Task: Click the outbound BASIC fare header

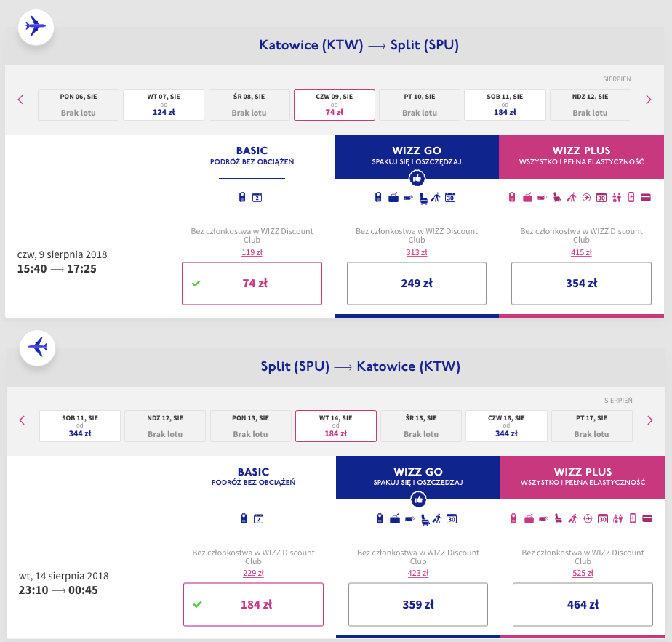Action: pyautogui.click(x=252, y=156)
